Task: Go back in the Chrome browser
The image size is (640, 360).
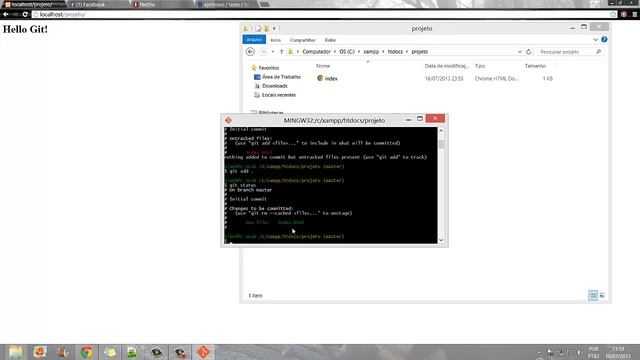Action: coord(5,14)
